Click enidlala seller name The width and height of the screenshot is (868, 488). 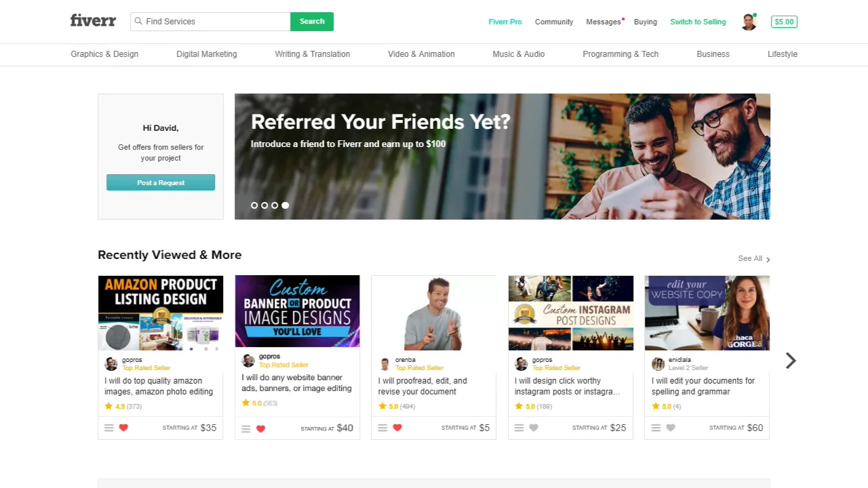[679, 360]
